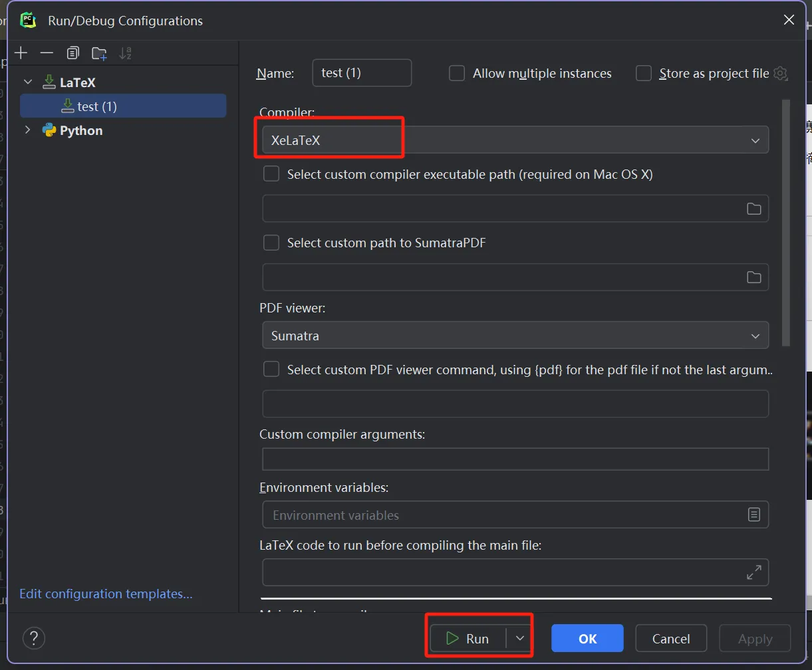Image resolution: width=812 pixels, height=670 pixels.
Task: Click the Edit configuration templates link
Action: [106, 594]
